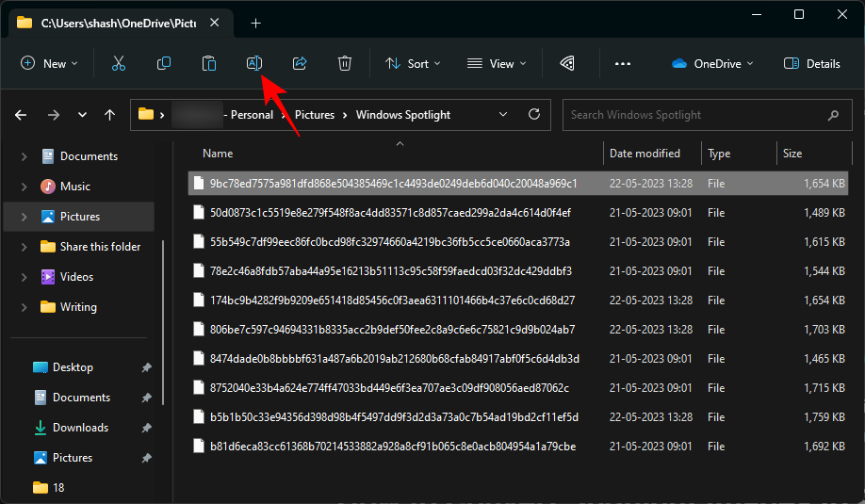
Task: Click the Share icon in toolbar
Action: tap(300, 63)
